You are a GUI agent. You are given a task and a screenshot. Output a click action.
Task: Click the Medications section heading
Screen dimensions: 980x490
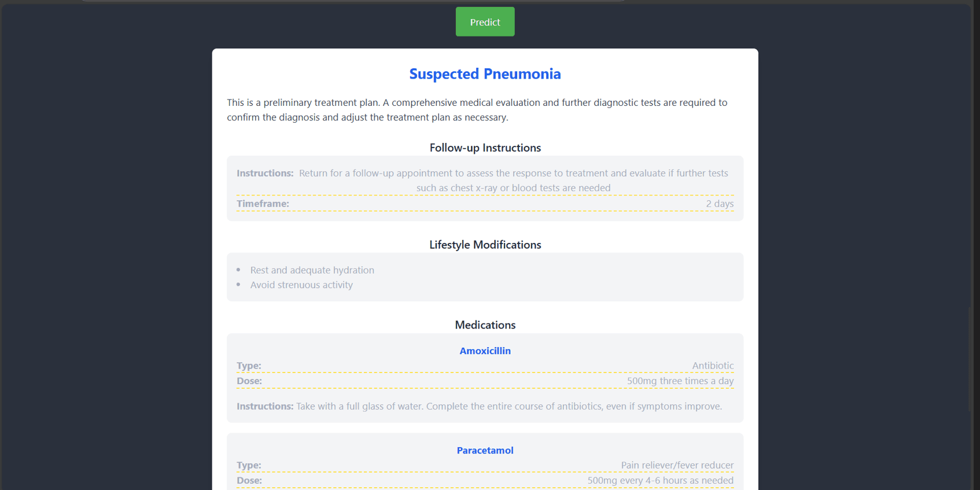pos(485,325)
